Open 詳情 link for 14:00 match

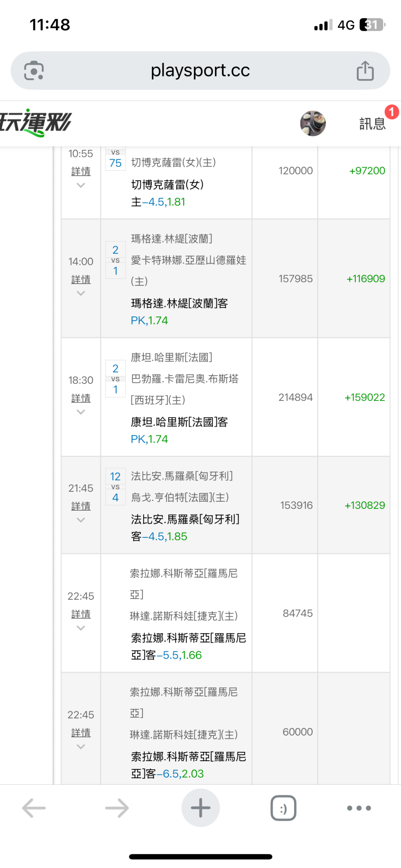pos(81,279)
